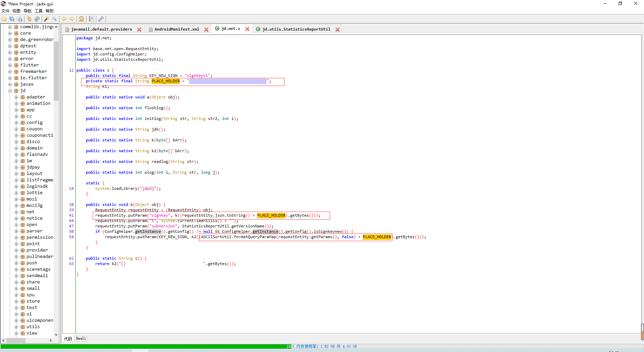Open class search with the magnifier icon

click(x=54, y=19)
